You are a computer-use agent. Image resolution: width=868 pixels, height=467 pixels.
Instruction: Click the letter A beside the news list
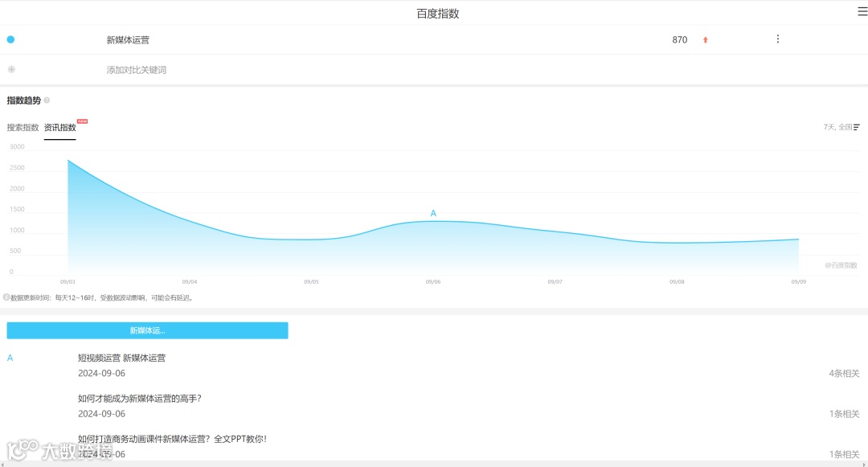(x=10, y=358)
